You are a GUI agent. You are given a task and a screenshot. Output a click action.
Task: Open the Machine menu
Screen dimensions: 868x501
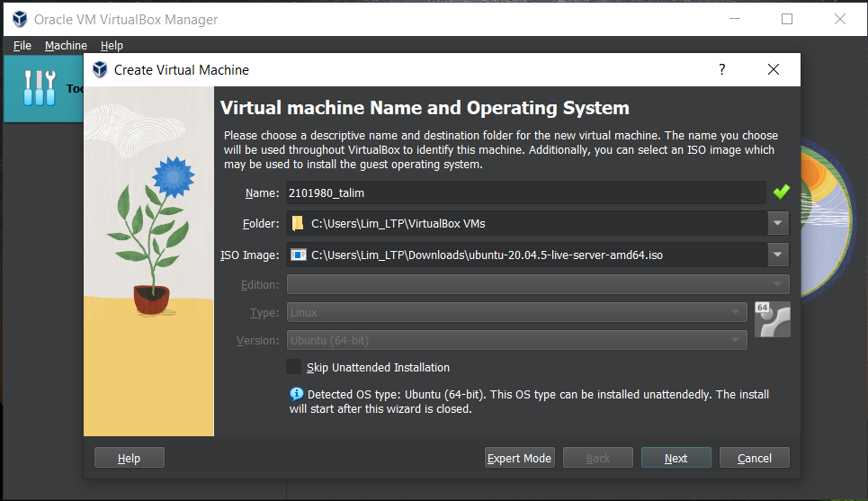click(x=66, y=46)
